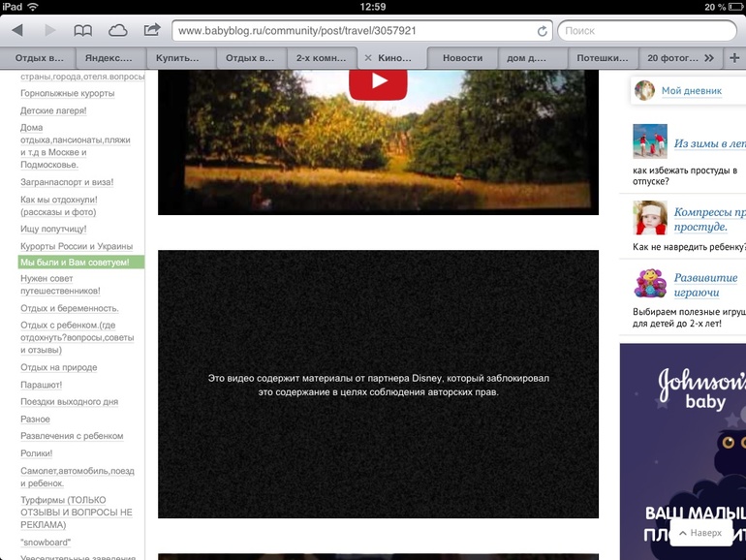This screenshot has height=560, width=746.
Task: Open the Мой дневник link
Action: pyautogui.click(x=691, y=91)
